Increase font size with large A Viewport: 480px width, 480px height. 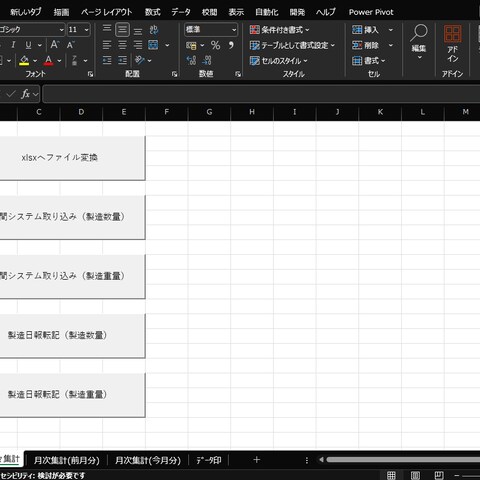[55, 45]
